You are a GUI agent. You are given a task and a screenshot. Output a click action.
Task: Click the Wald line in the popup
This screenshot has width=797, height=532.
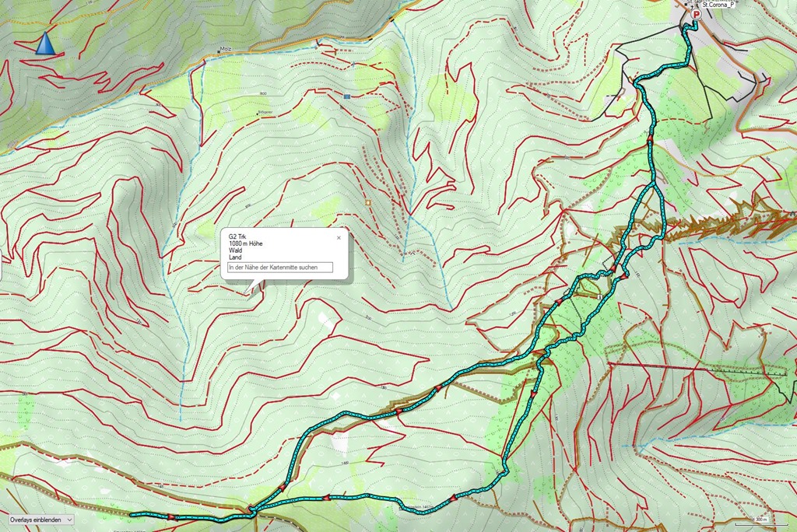[236, 250]
